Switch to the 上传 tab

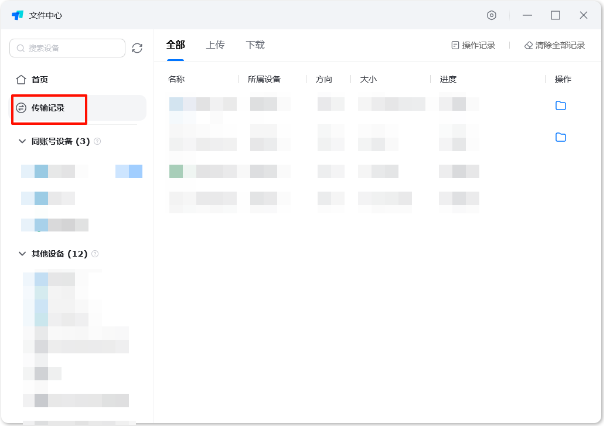pos(215,45)
